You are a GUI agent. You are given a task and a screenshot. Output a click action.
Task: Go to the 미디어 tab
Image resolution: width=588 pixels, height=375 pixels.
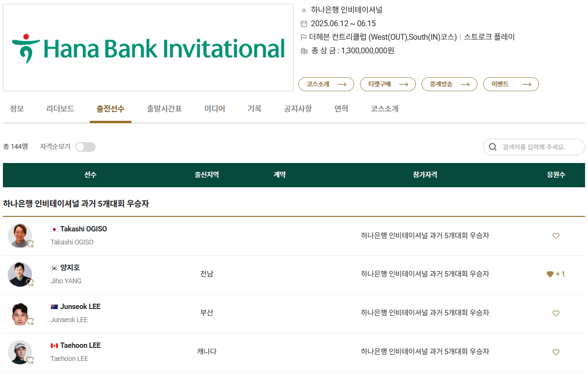click(x=215, y=109)
